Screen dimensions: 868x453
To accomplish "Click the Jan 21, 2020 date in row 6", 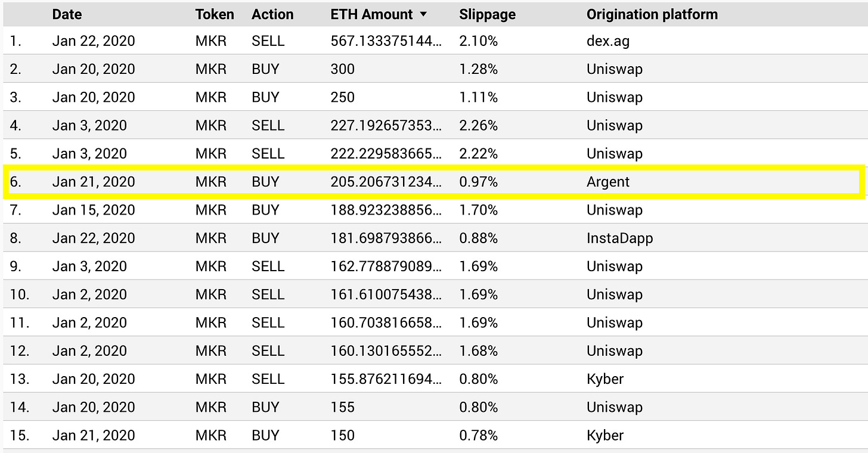I will coord(94,182).
